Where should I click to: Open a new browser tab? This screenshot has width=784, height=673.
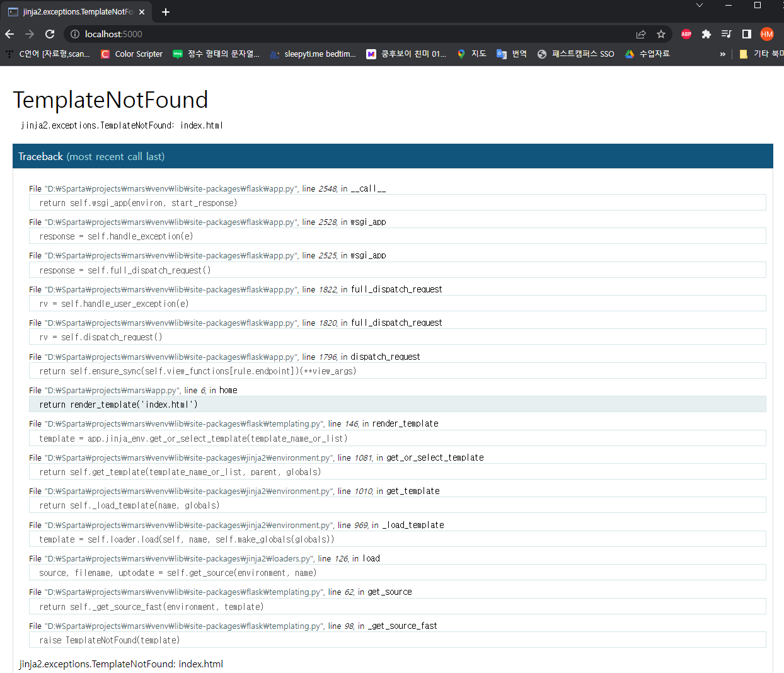[x=165, y=12]
